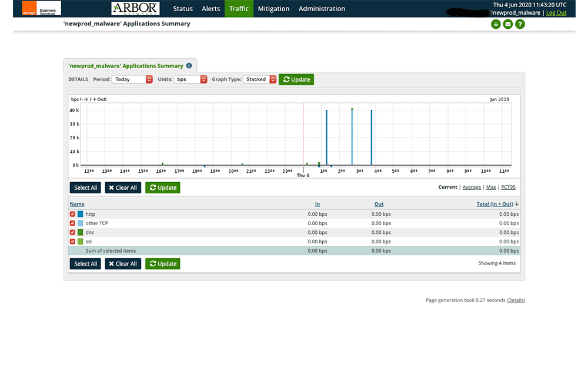
Task: Click the download icon in header
Action: pyautogui.click(x=496, y=24)
